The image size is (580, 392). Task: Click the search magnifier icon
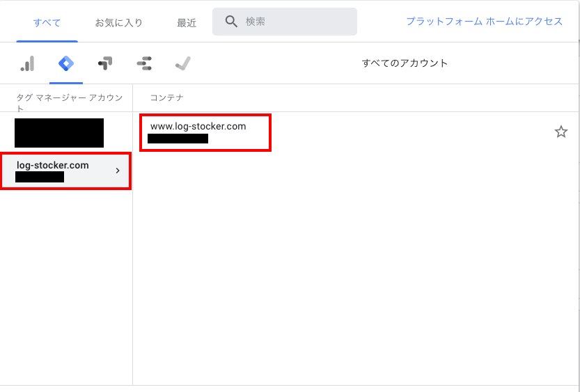pos(231,22)
